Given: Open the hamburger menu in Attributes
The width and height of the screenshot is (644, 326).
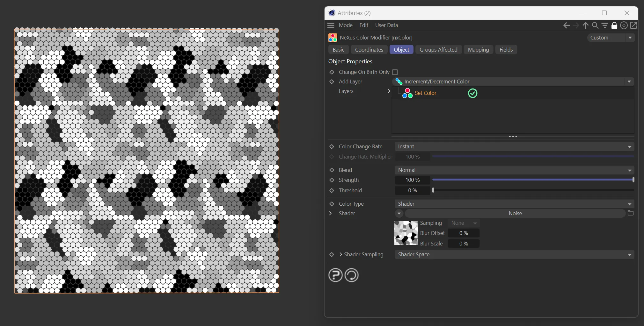Looking at the screenshot, I should (x=331, y=25).
